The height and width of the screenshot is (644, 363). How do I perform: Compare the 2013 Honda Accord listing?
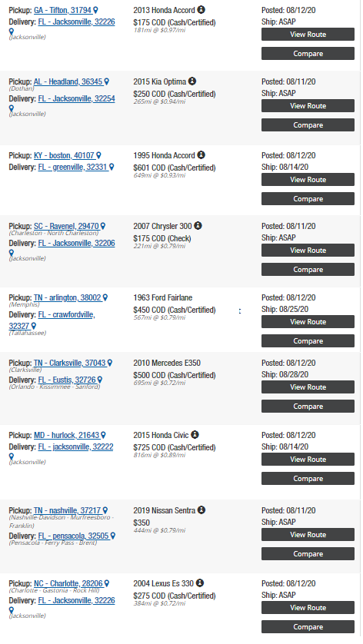pyautogui.click(x=308, y=53)
